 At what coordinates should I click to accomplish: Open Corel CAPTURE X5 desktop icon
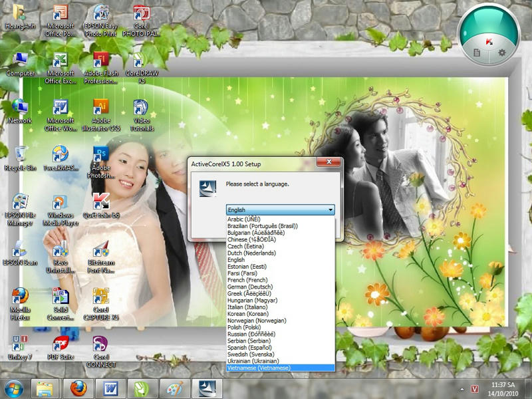coord(101,297)
